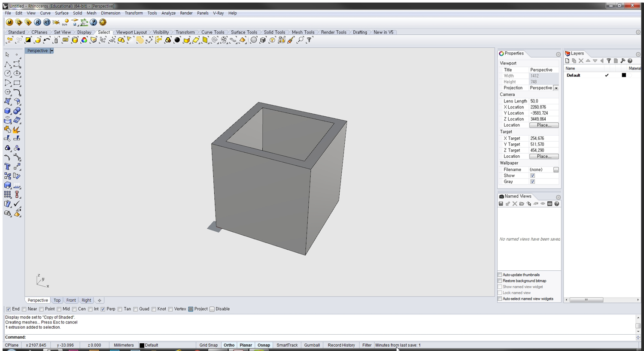Enable the Quad osnap checkbox
The width and height of the screenshot is (644, 351).
(x=136, y=309)
